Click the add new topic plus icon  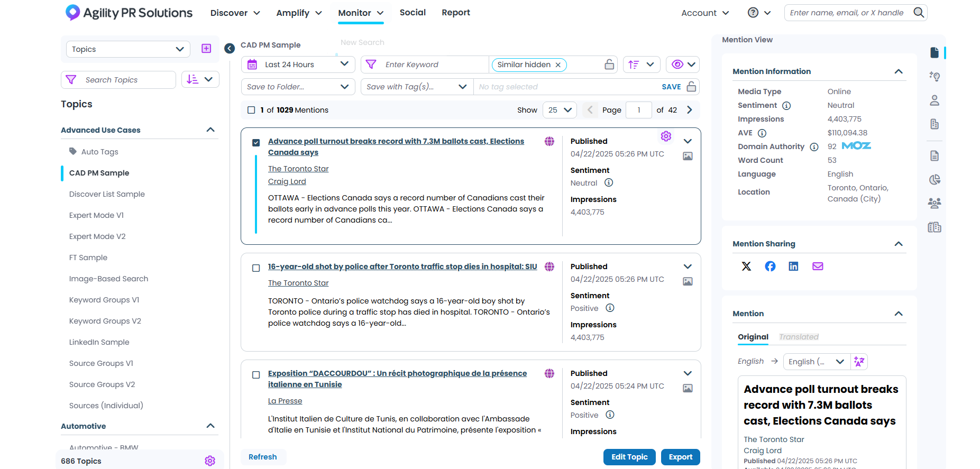click(206, 49)
